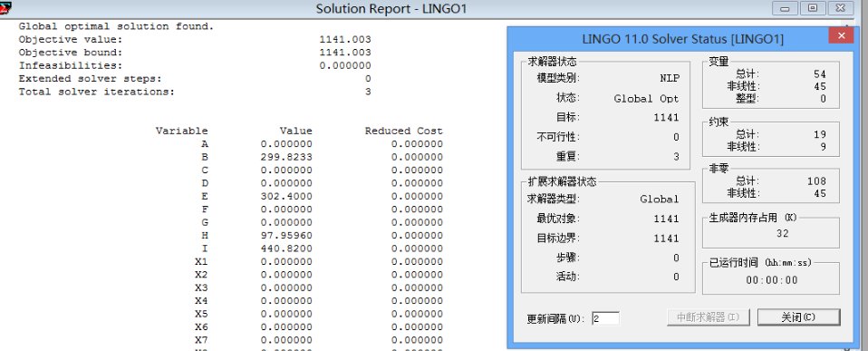Click the Value column header

[295, 131]
